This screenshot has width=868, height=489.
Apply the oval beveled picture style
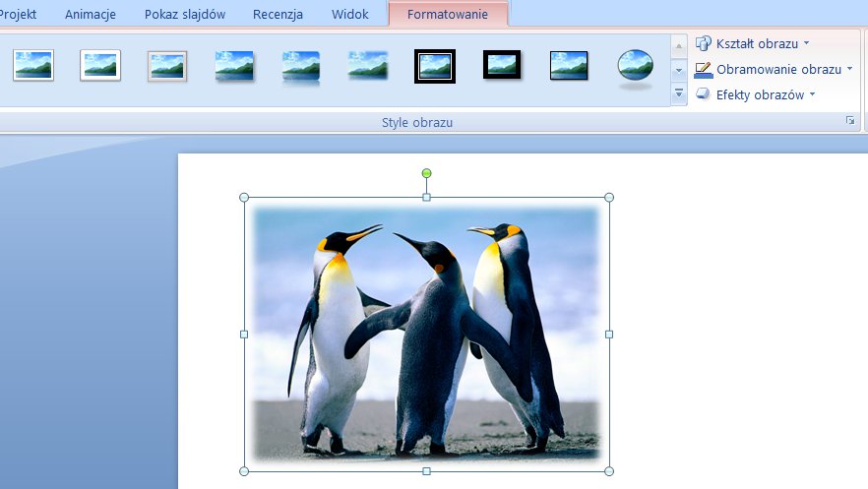tap(636, 68)
